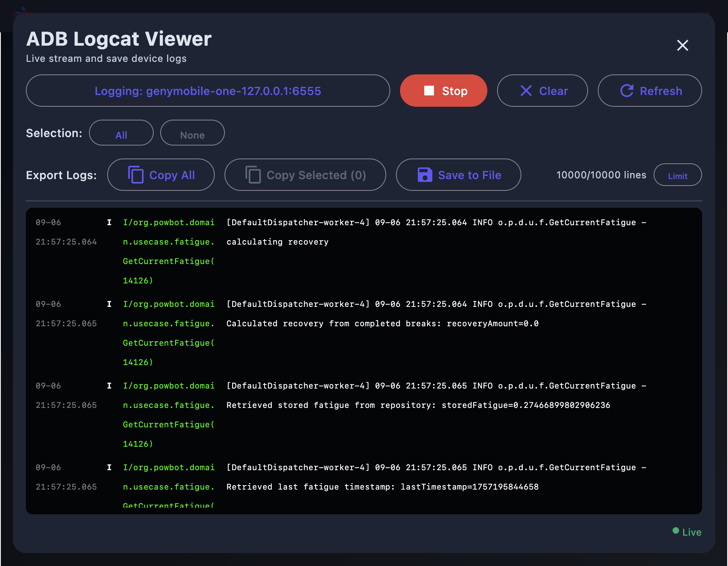Click the Copy All clipboard icon
The height and width of the screenshot is (566, 728).
point(136,175)
